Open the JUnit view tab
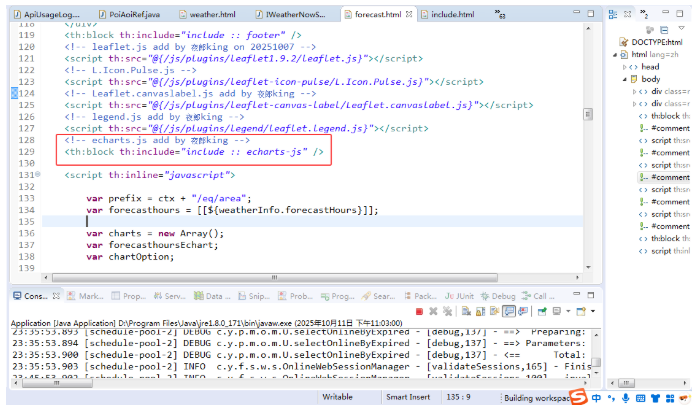The image size is (698, 419). coord(459,296)
